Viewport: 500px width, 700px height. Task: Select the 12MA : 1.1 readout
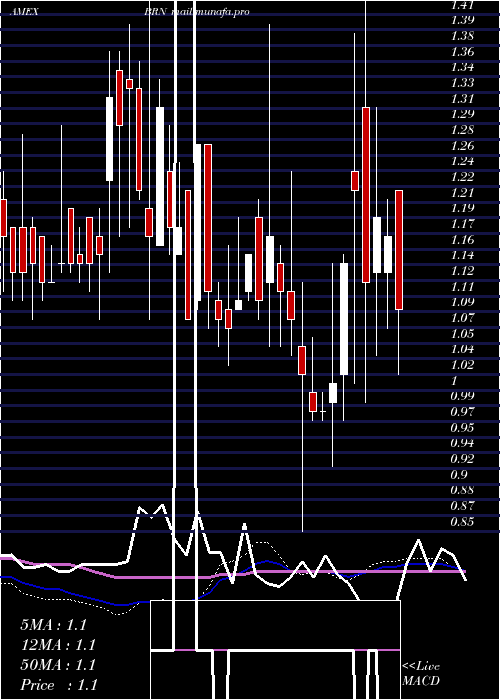tap(58, 645)
